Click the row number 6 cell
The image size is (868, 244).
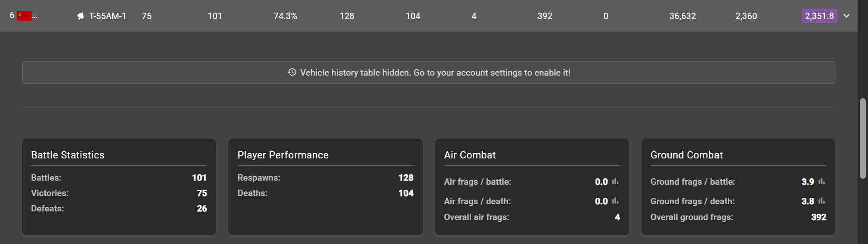[x=12, y=15]
